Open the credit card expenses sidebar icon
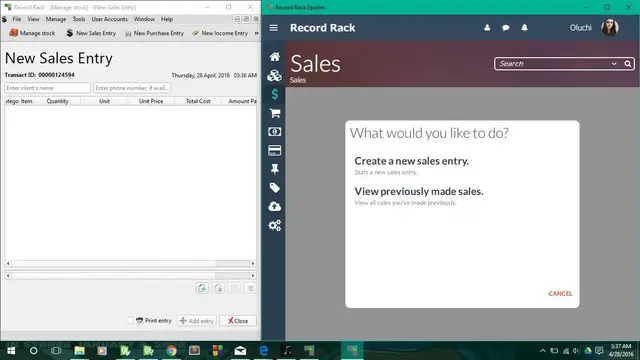Image resolution: width=640 pixels, height=360 pixels. [x=275, y=150]
